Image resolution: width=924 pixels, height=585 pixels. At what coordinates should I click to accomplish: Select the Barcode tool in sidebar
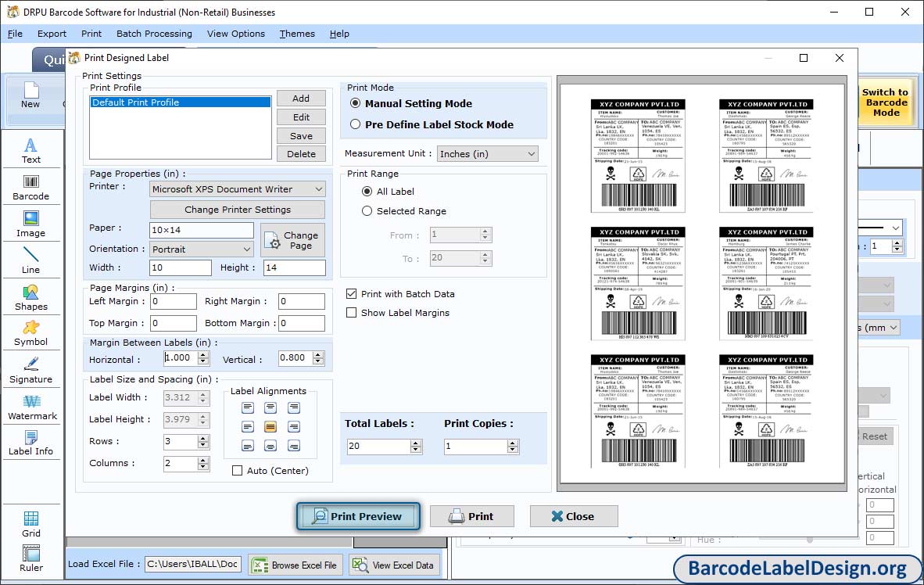tap(30, 188)
